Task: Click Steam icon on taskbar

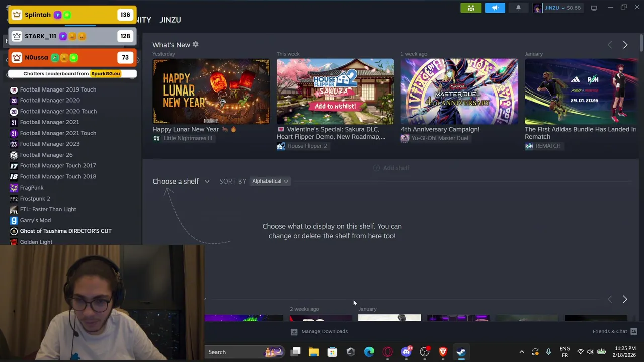Action: click(x=461, y=352)
